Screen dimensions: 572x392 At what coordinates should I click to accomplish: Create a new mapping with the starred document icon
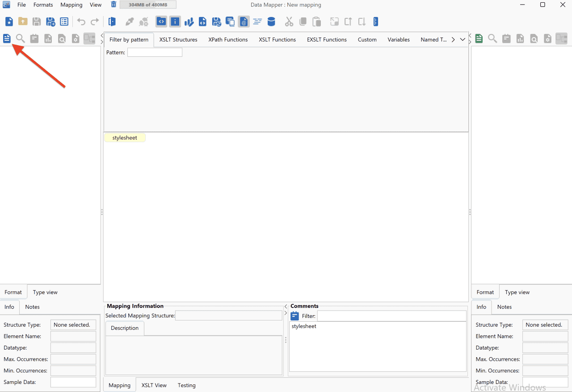[x=9, y=21]
